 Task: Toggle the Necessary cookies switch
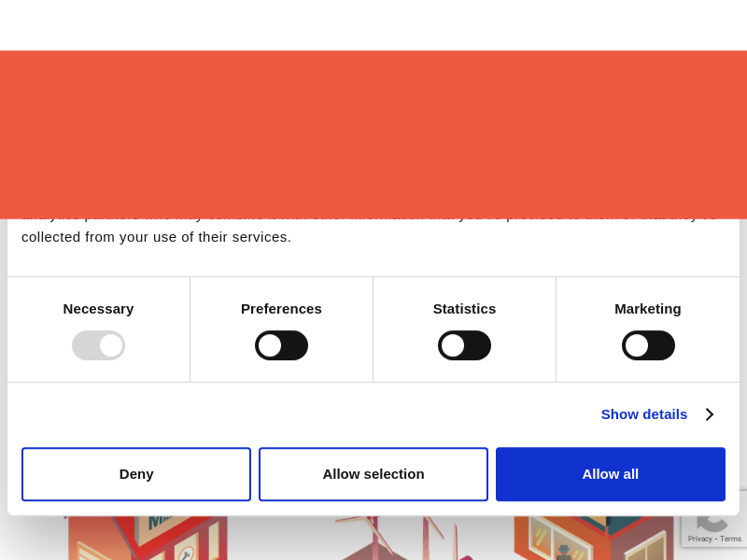(98, 345)
